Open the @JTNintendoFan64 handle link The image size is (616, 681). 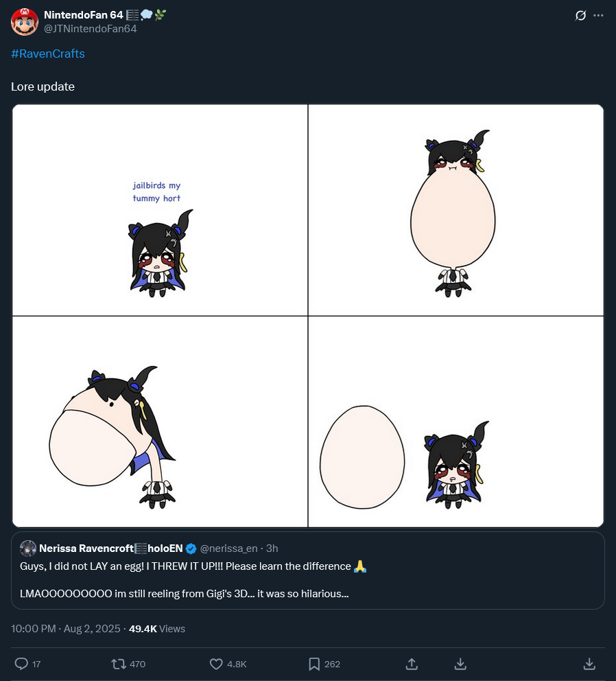(90, 28)
